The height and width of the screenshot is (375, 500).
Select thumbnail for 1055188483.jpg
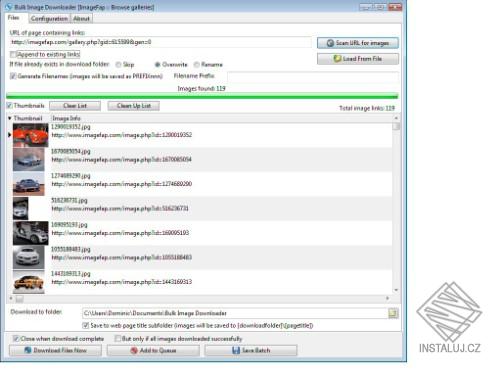pos(29,258)
